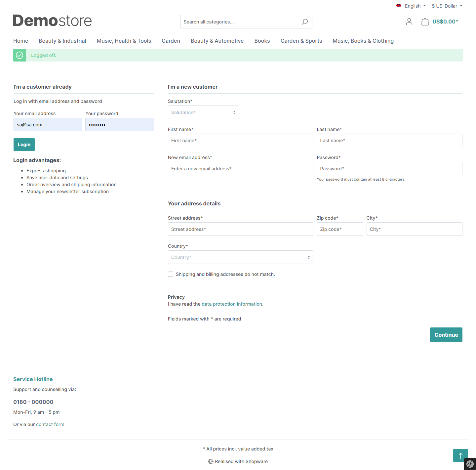
Task: Open the Music, Books & Clothing category
Action: click(363, 41)
